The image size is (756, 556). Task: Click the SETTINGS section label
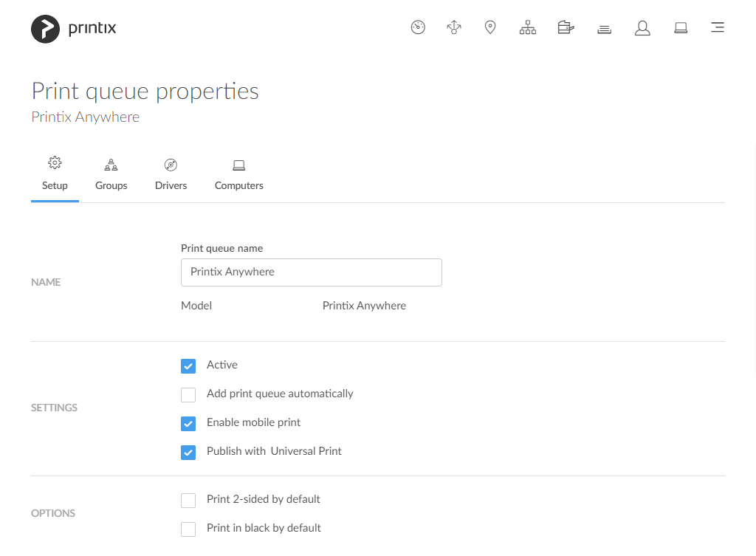(54, 408)
